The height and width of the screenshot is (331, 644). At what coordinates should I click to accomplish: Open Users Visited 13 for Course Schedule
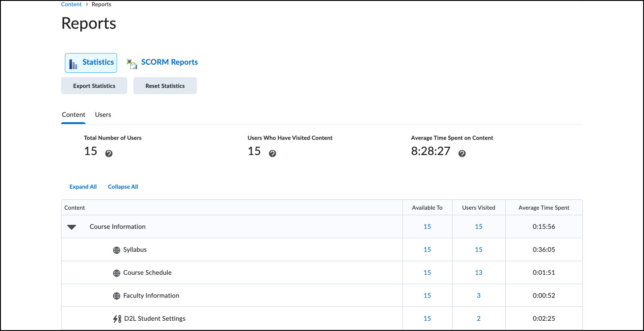pos(479,273)
